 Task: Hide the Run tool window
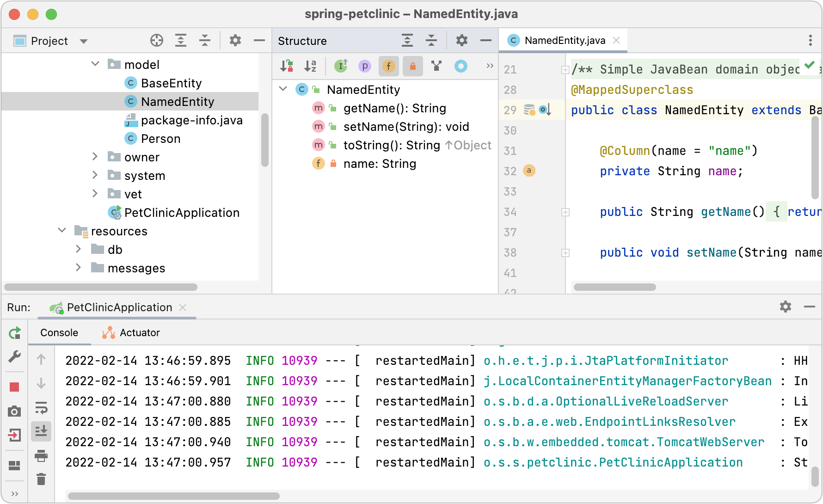coord(810,307)
